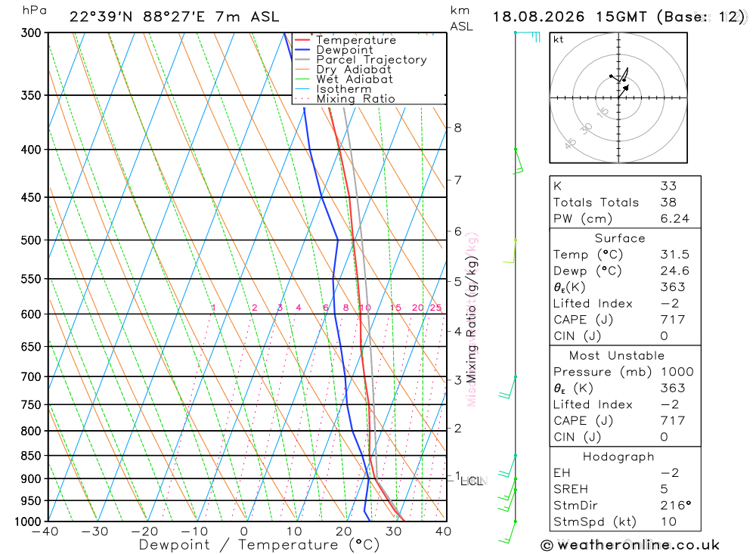Click the Totals Totals value 38
756x554 pixels.
pos(668,202)
